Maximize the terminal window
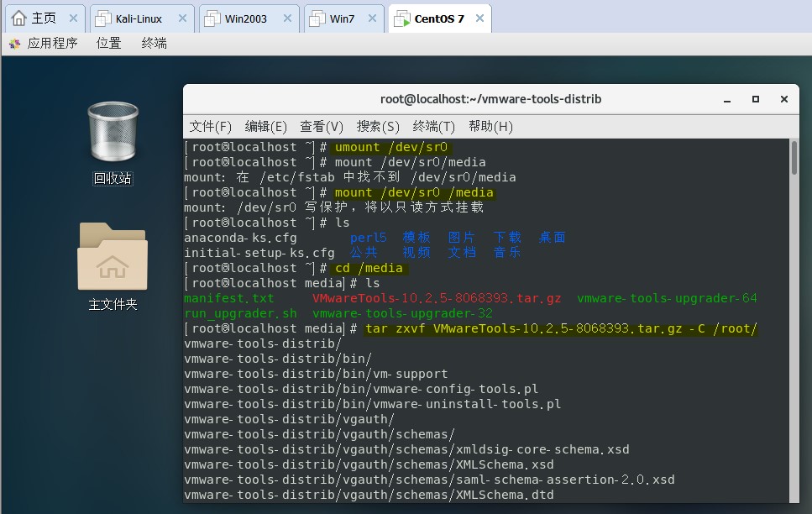 click(756, 99)
